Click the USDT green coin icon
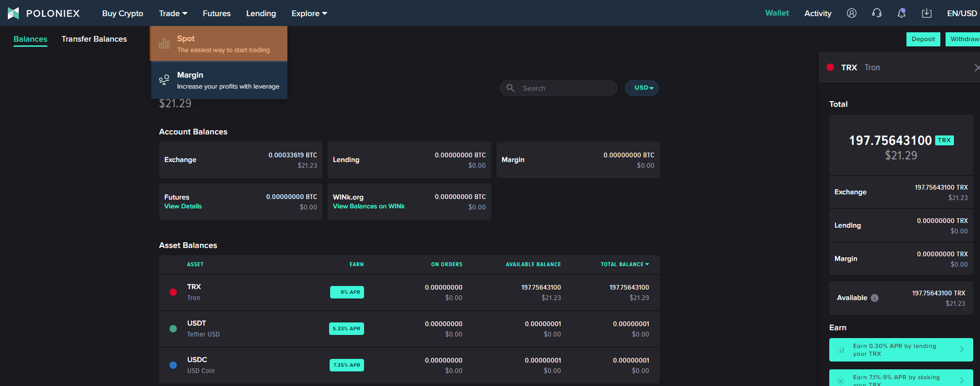 173,329
